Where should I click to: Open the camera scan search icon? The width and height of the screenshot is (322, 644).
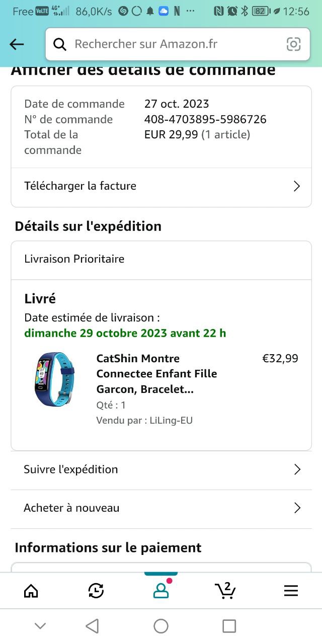tap(293, 44)
